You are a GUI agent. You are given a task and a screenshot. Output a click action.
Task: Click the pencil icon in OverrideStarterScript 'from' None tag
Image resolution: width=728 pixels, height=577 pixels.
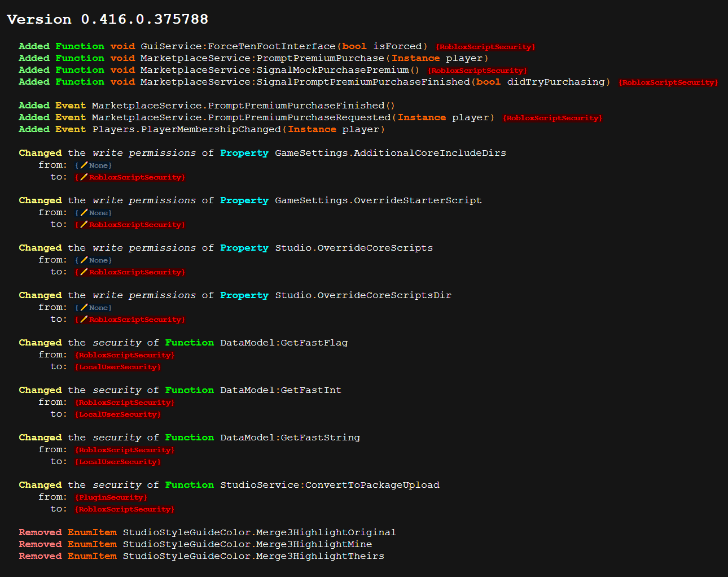[x=84, y=212]
